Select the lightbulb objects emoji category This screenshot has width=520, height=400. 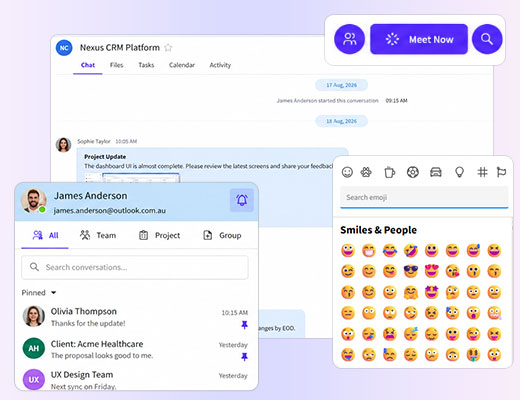click(459, 172)
